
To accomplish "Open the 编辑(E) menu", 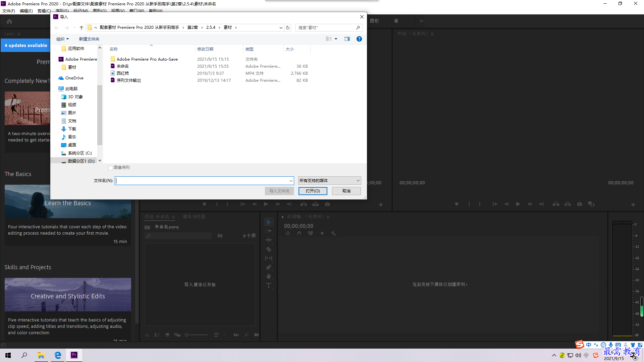I will 26,11.
